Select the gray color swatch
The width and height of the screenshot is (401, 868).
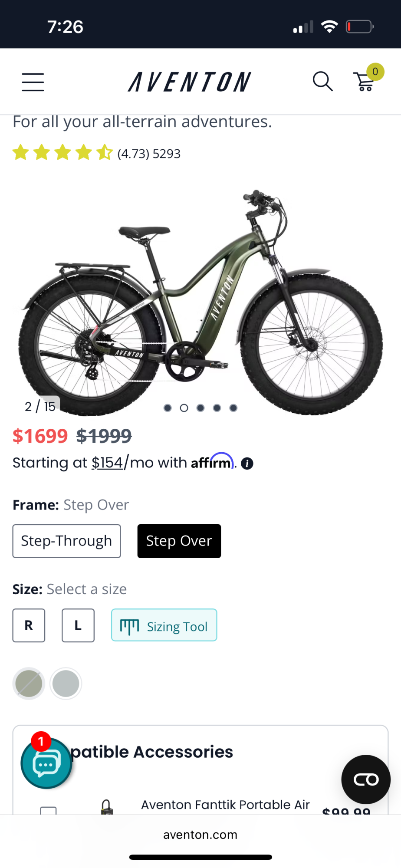point(66,683)
